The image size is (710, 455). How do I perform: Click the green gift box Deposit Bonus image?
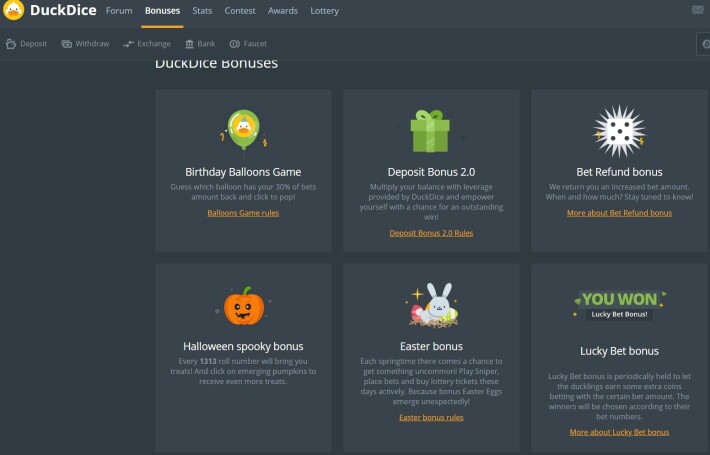[430, 131]
